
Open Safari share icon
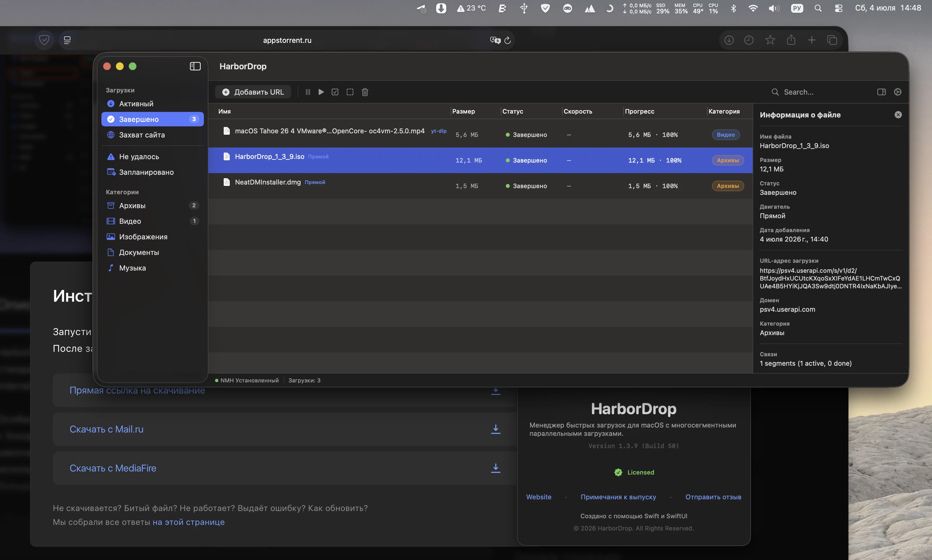(x=791, y=40)
